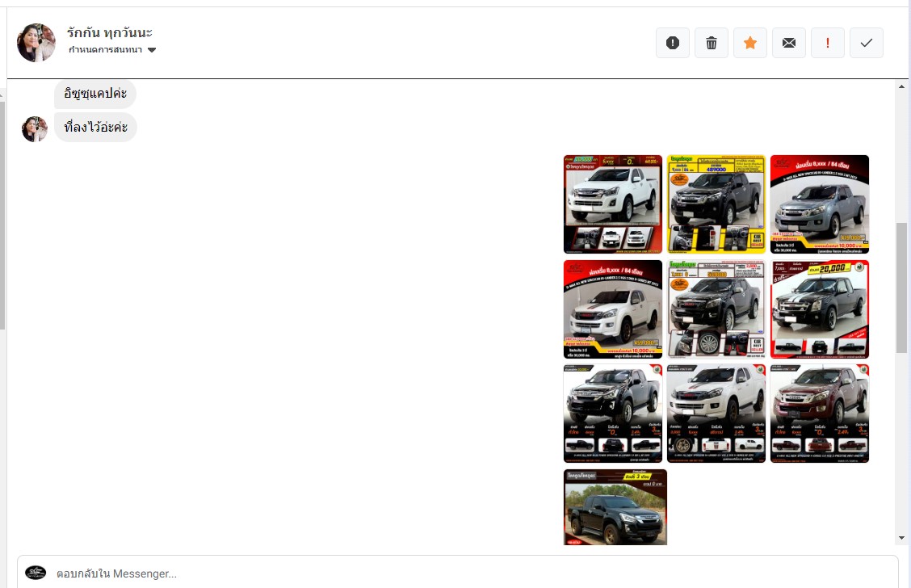Click sender avatar beside ที่ลงไว้อ่ะค่ะ message
Image resolution: width=911 pixels, height=588 pixels.
tap(35, 129)
